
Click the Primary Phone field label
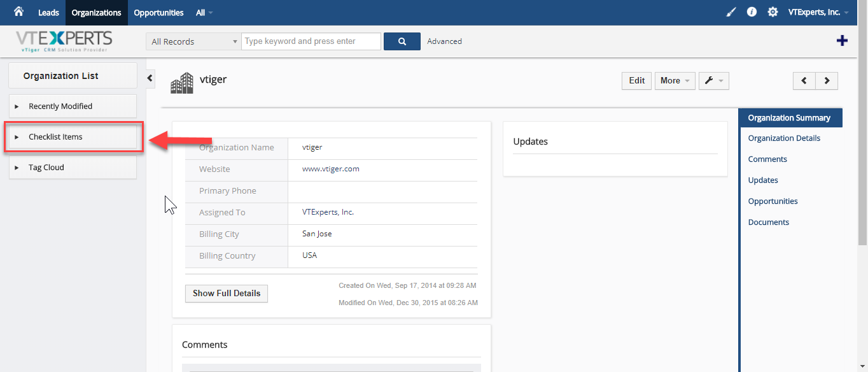[228, 190]
